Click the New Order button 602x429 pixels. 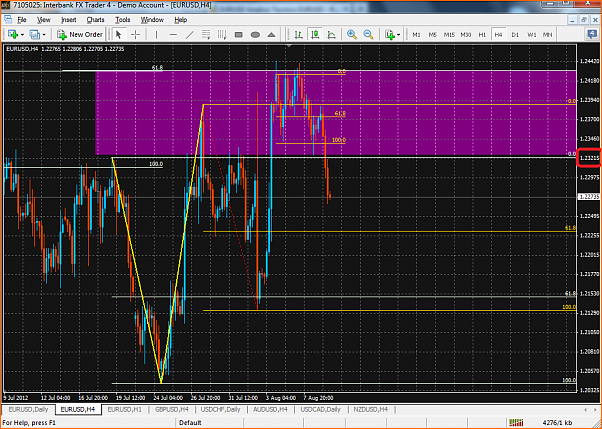80,35
